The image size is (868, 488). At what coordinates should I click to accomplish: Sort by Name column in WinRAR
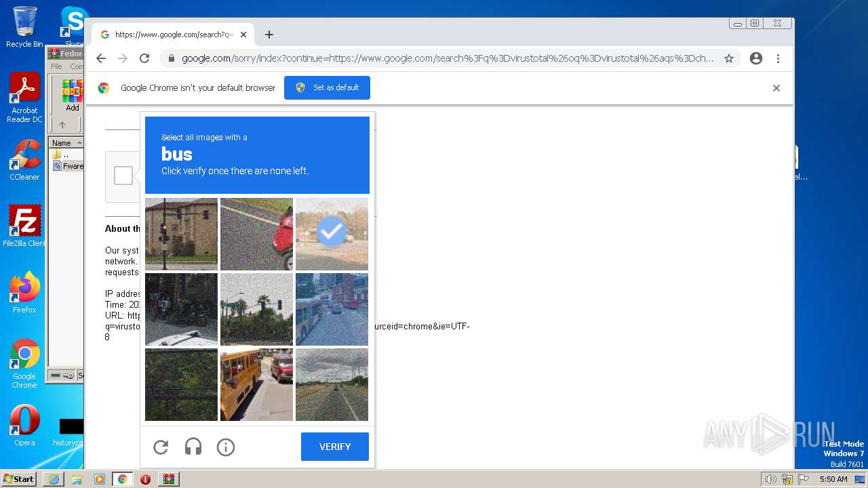[66, 143]
